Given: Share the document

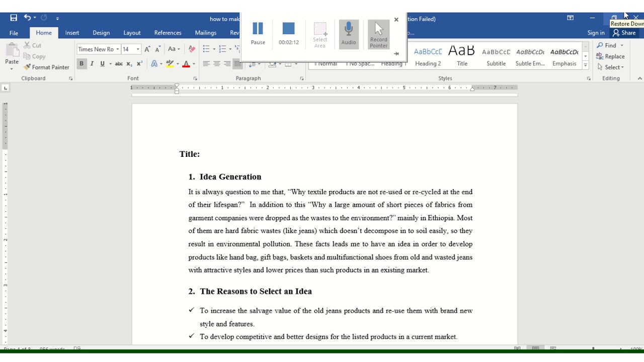Looking at the screenshot, I should 624,33.
